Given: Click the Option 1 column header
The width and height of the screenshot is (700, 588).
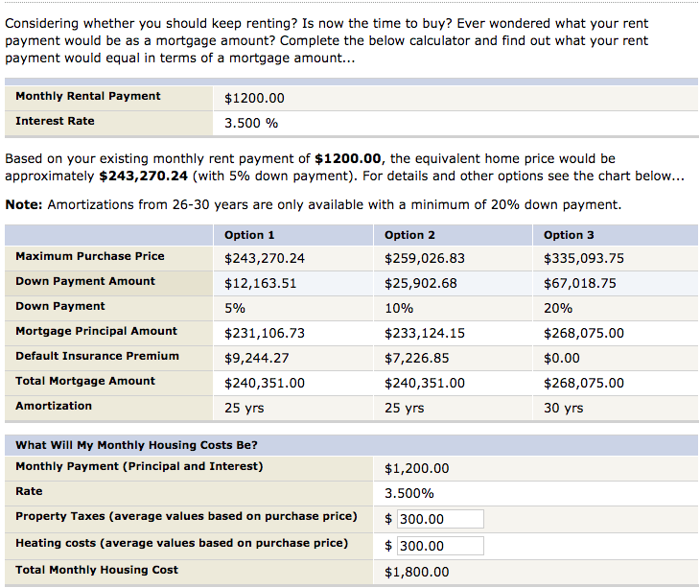Looking at the screenshot, I should pyautogui.click(x=249, y=235).
